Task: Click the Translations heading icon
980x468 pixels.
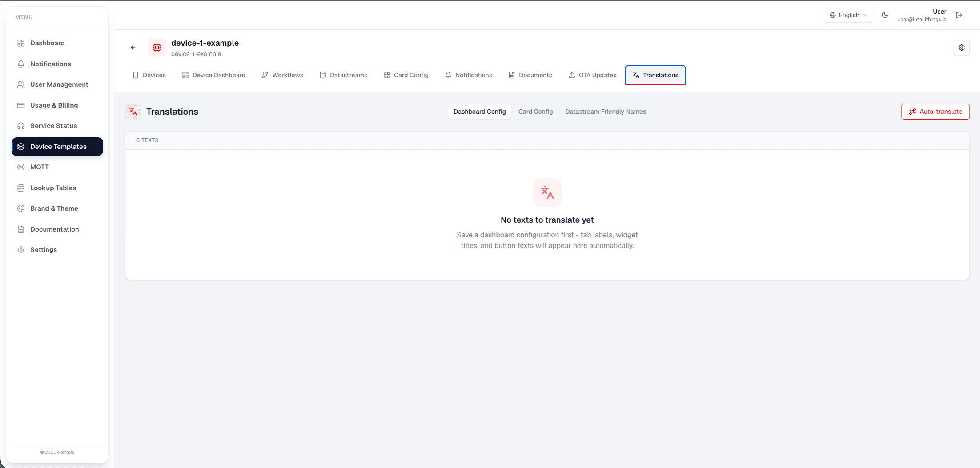Action: pos(133,112)
